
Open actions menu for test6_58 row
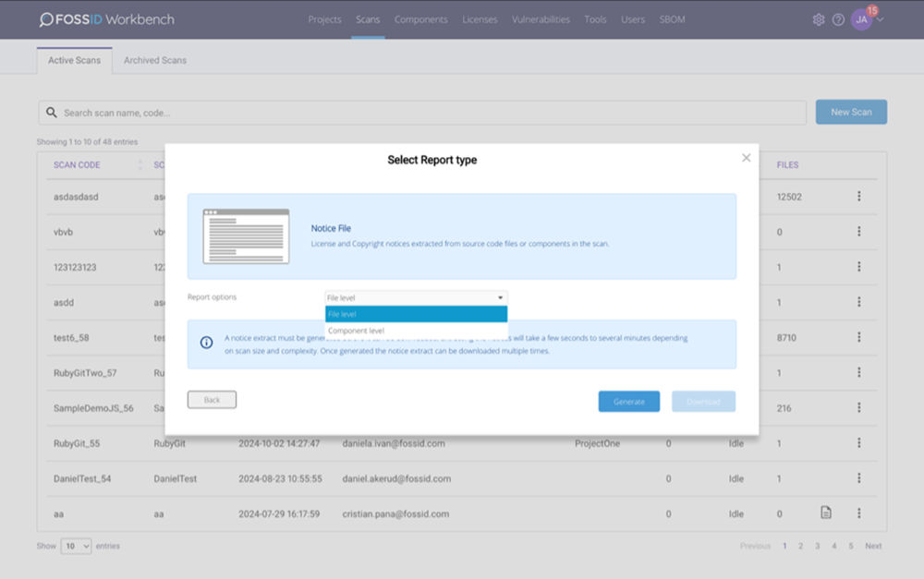point(858,337)
